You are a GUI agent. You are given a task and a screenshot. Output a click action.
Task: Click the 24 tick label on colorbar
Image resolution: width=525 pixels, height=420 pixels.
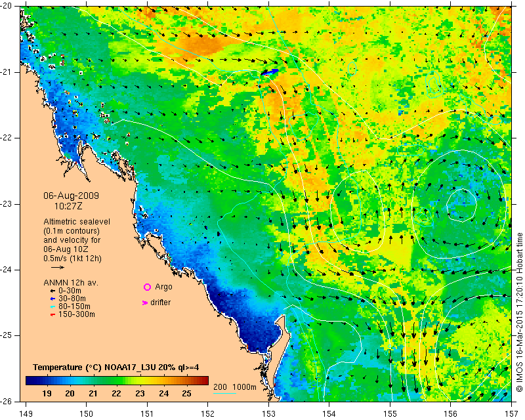click(163, 393)
